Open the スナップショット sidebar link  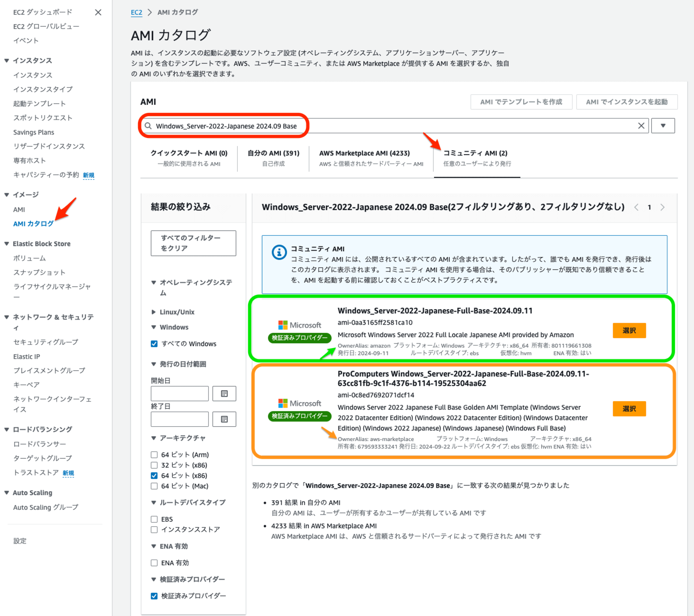(39, 273)
